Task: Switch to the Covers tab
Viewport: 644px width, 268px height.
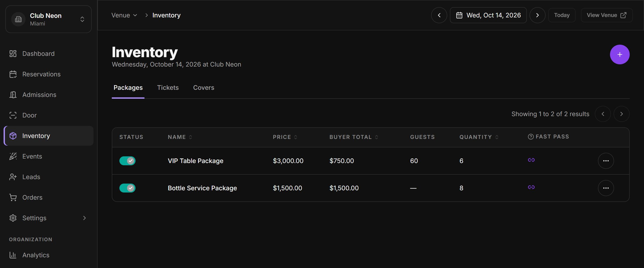Action: 204,88
